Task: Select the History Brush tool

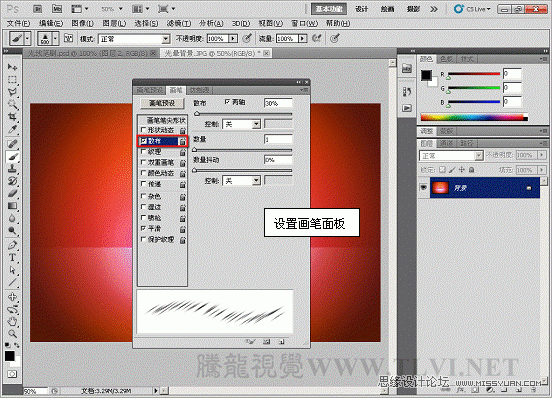Action: (x=12, y=181)
